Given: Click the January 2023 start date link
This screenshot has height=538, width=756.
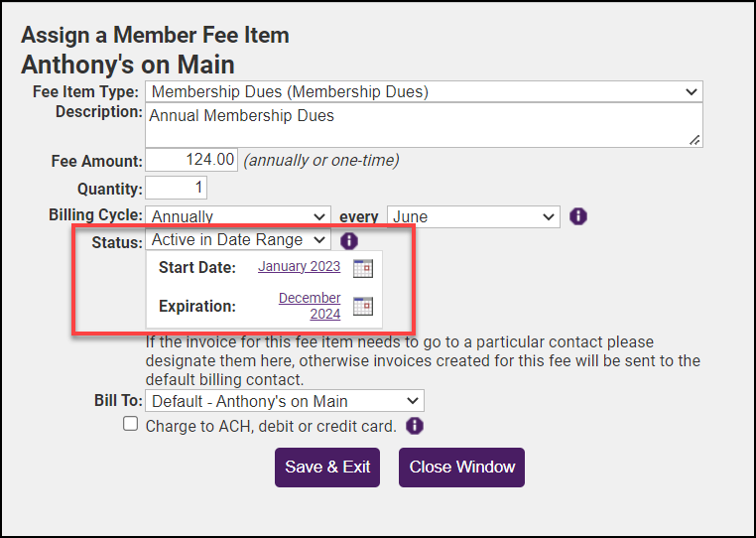Looking at the screenshot, I should (x=299, y=266).
